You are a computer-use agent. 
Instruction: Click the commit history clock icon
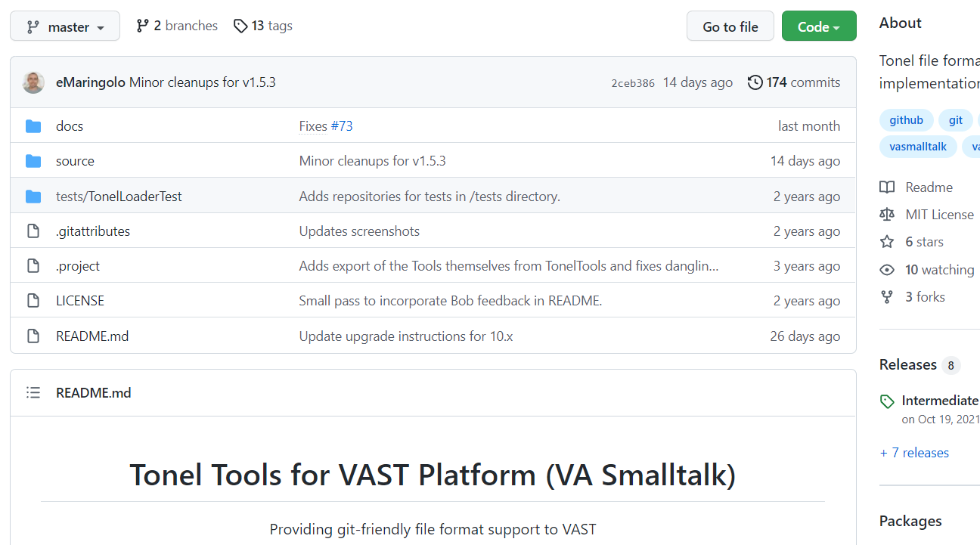[x=755, y=82]
